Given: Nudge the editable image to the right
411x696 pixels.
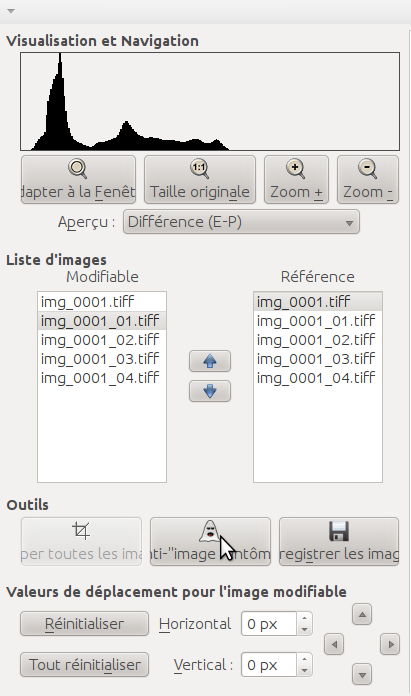Looking at the screenshot, I should 390,644.
